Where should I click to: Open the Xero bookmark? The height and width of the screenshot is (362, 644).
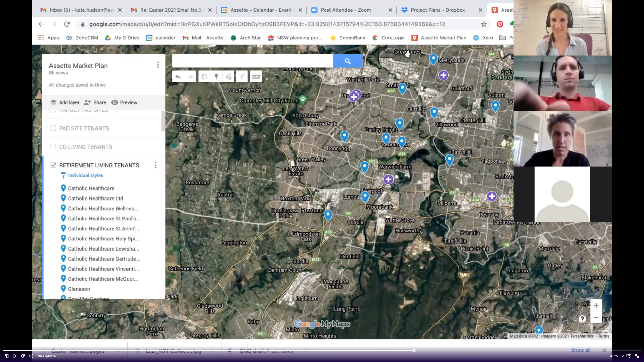(483, 38)
